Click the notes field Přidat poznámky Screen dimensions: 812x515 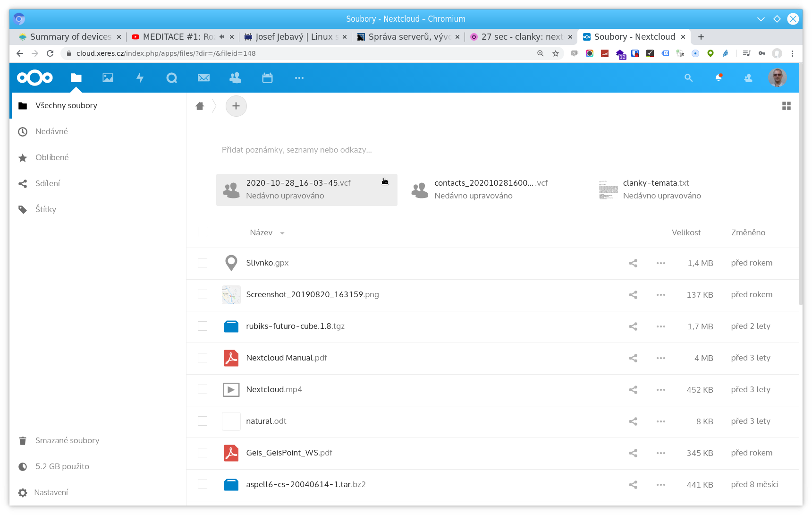[x=297, y=150]
